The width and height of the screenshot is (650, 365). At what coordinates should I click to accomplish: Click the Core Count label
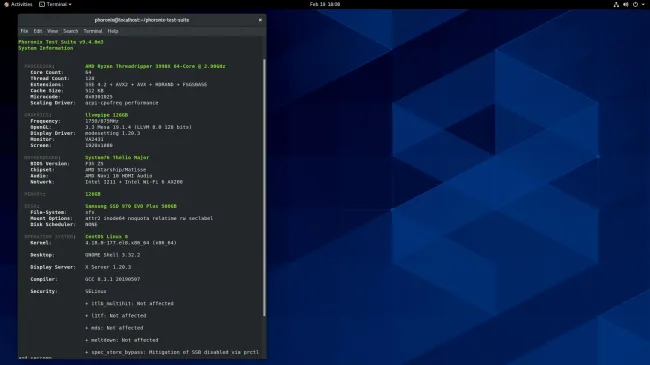click(47, 72)
